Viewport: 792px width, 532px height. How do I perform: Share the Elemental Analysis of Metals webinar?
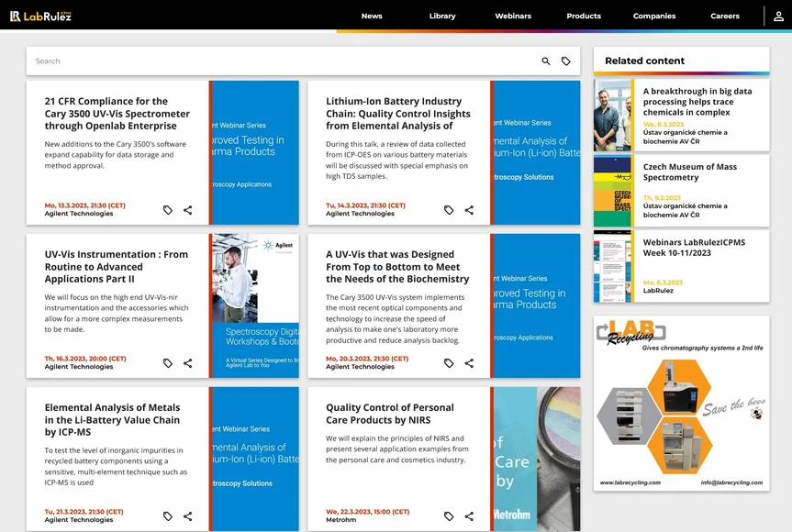point(188,515)
